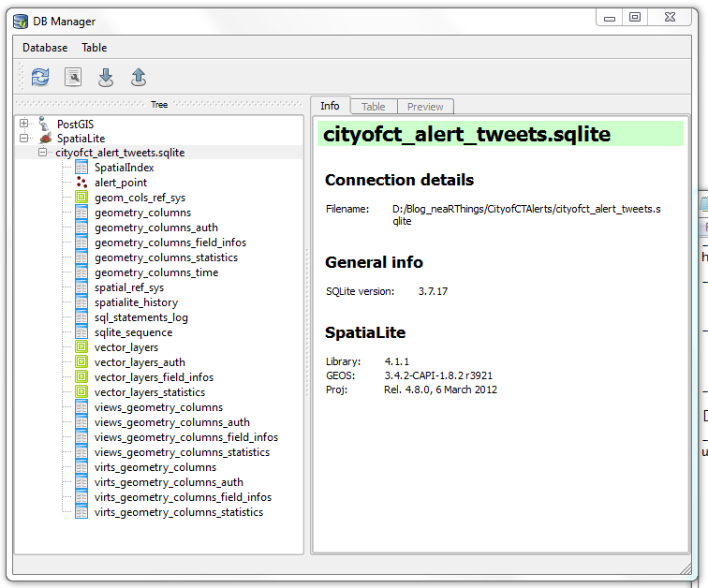Select alert_point layer row
This screenshot has width=708, height=588.
coord(121,183)
